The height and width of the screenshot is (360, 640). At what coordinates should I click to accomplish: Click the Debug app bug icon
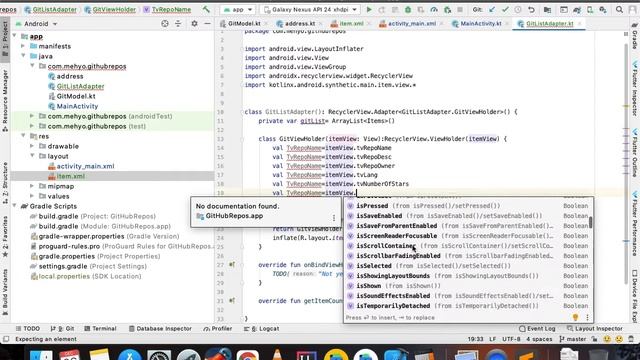(408, 9)
